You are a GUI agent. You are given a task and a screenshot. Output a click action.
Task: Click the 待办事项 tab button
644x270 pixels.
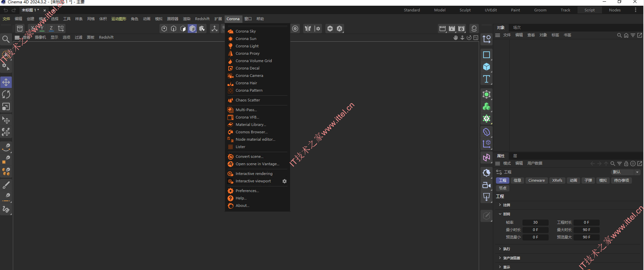[622, 180]
